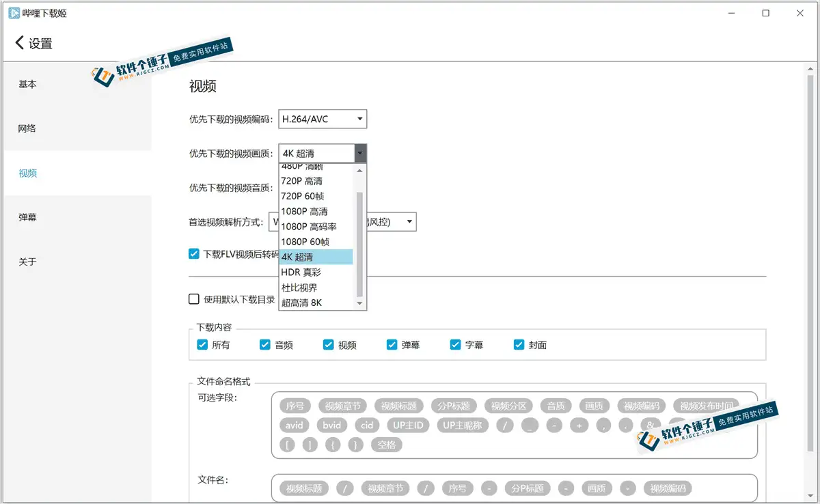Click the UP主昵称 field chip
This screenshot has height=504, width=820.
point(463,425)
